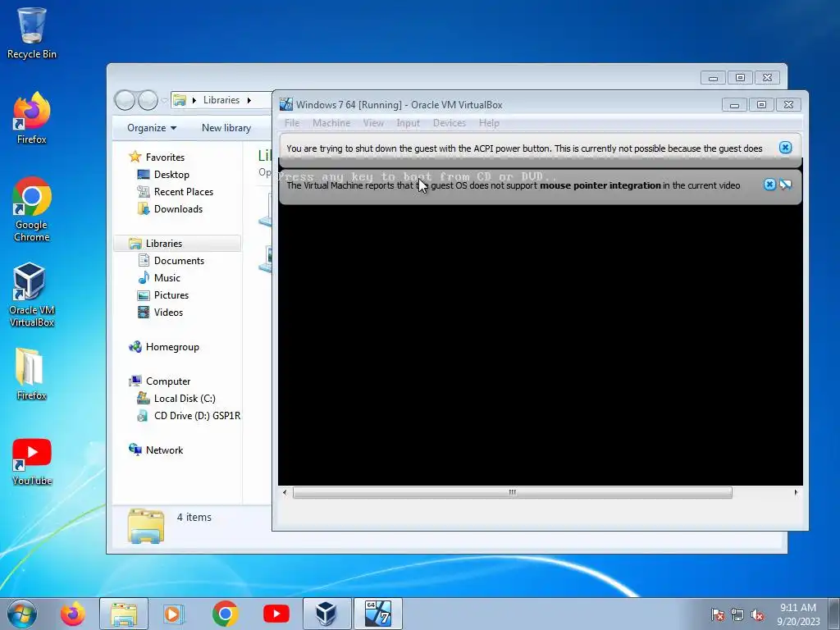Open Music library in navigation pane
The height and width of the screenshot is (630, 840).
(167, 277)
